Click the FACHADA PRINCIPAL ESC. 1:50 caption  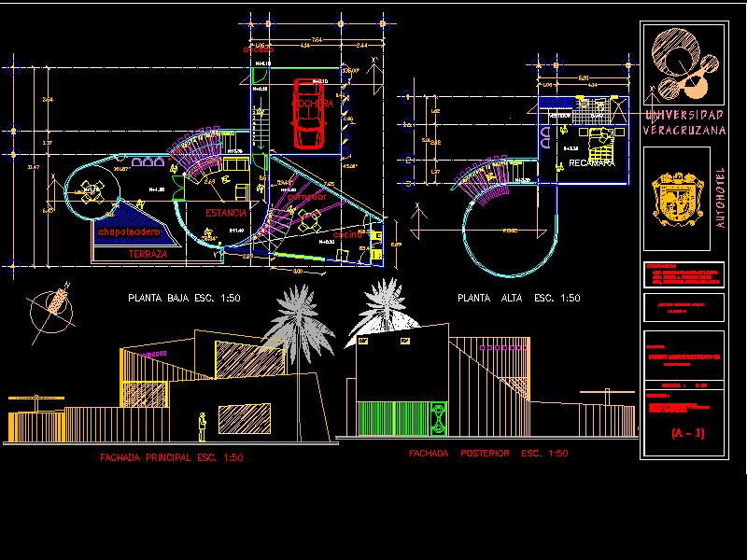[x=171, y=458]
